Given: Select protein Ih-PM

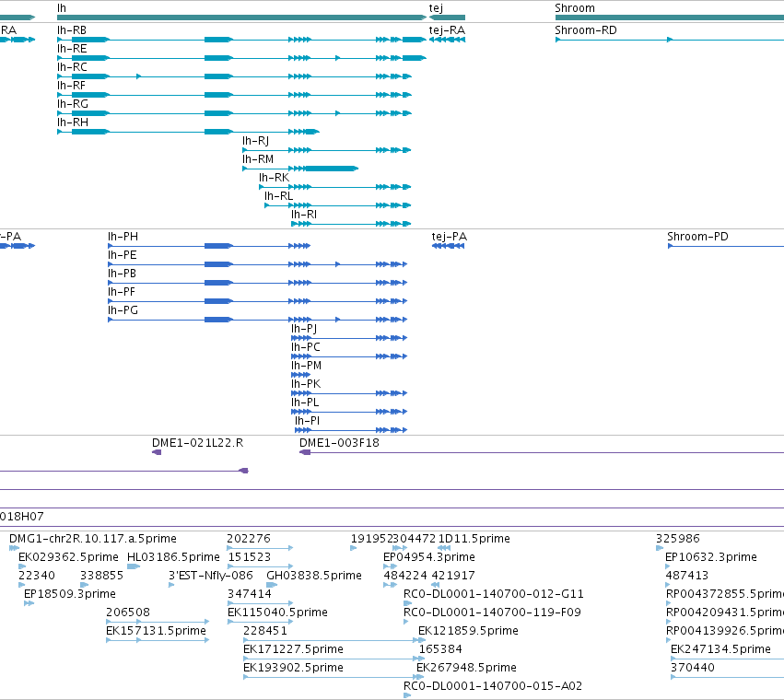Looking at the screenshot, I should point(307,366).
